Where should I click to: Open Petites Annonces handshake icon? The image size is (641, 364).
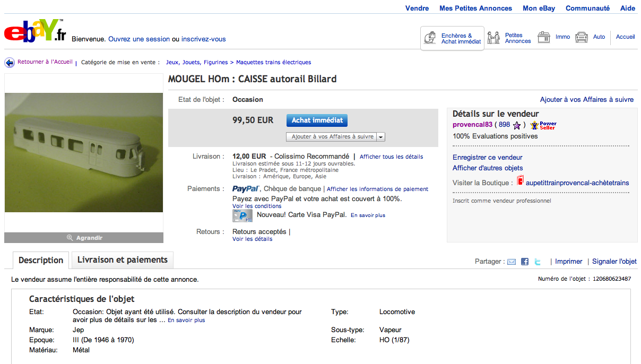[494, 38]
